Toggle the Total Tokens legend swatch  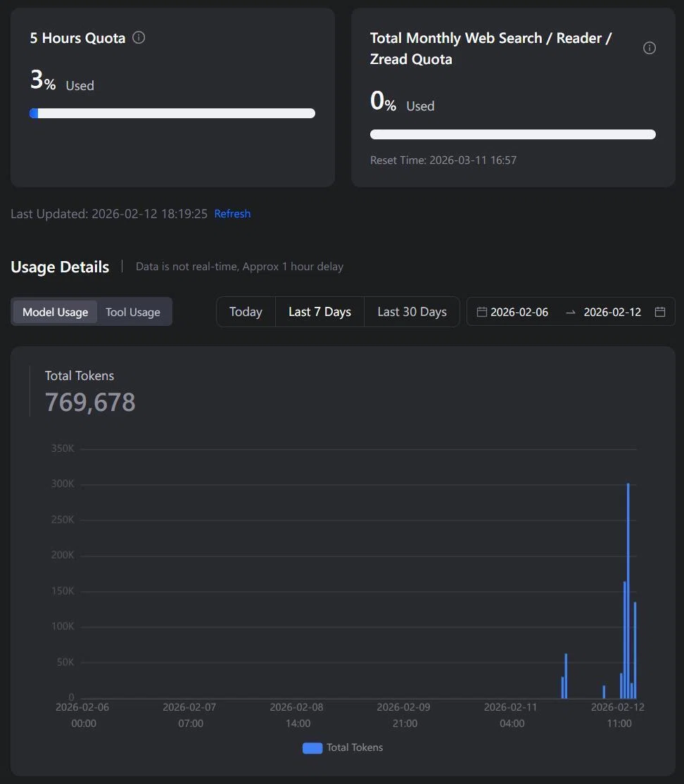pyautogui.click(x=312, y=748)
